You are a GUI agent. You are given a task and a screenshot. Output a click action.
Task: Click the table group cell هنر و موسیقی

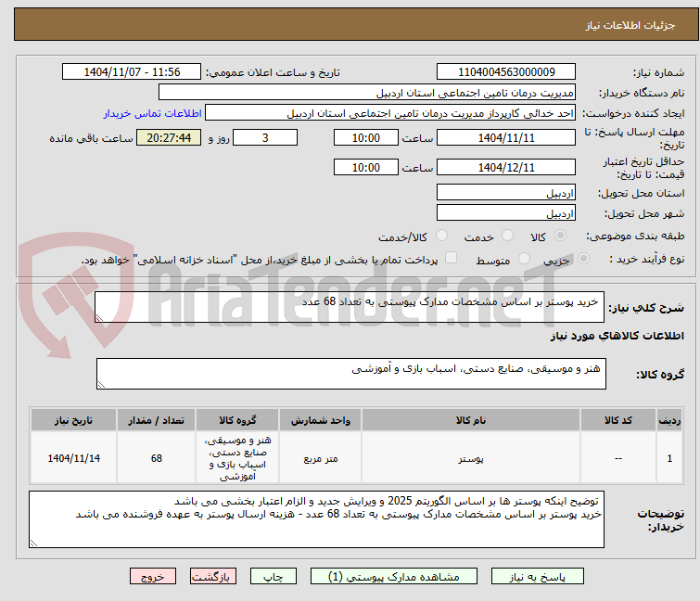pyautogui.click(x=237, y=458)
